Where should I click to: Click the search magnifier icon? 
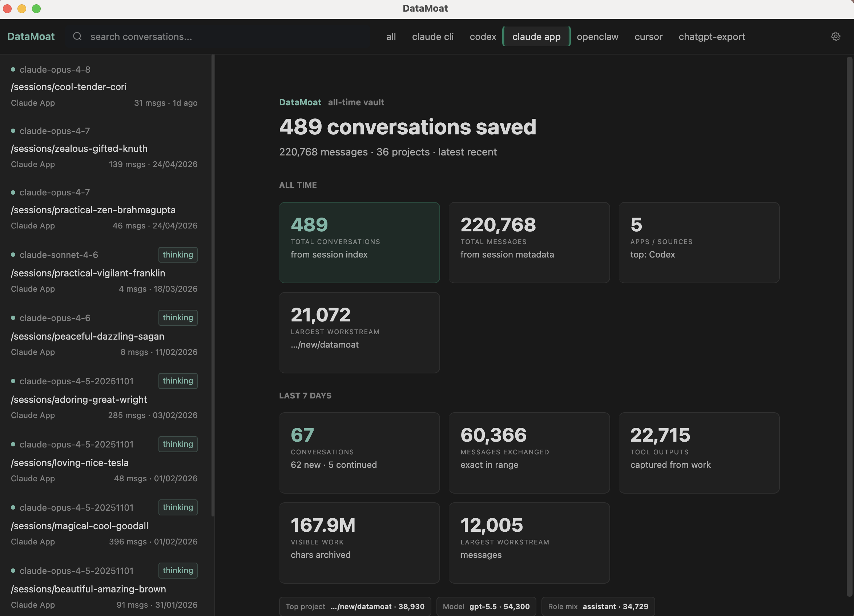click(x=77, y=36)
